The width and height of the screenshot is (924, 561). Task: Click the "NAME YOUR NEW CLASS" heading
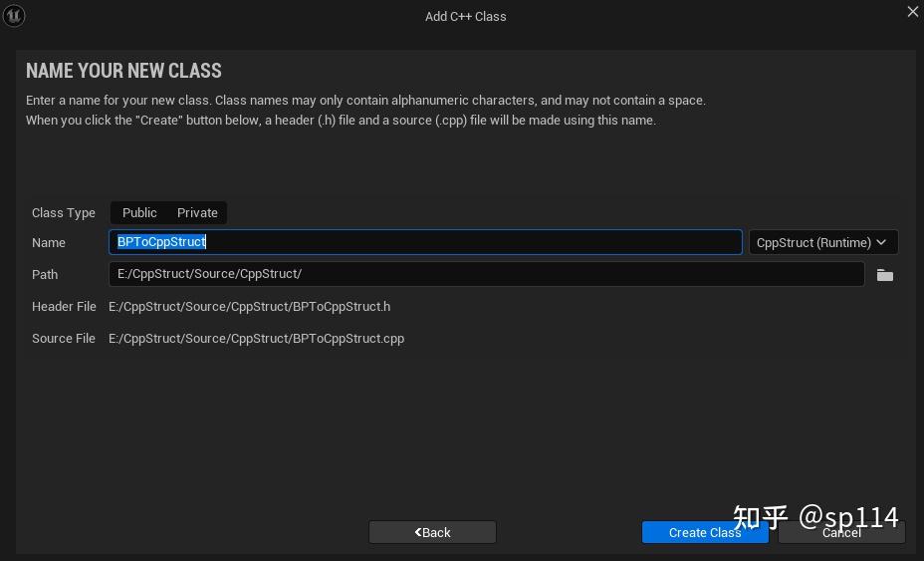coord(123,71)
